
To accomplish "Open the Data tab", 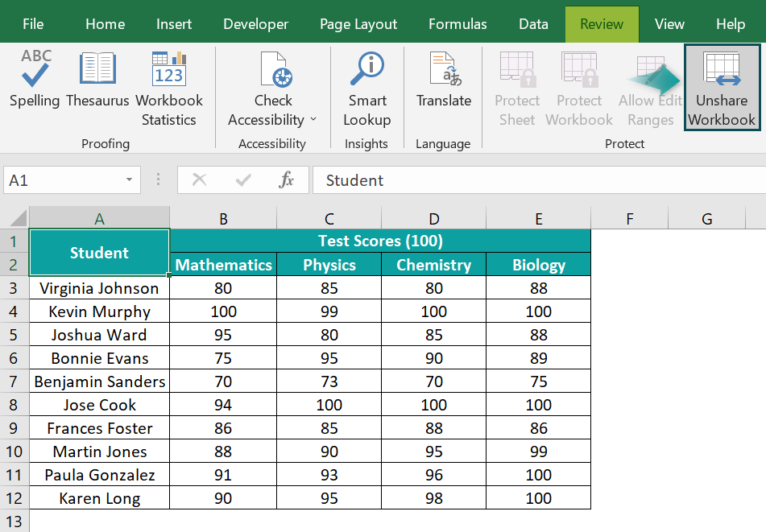I will coord(533,24).
